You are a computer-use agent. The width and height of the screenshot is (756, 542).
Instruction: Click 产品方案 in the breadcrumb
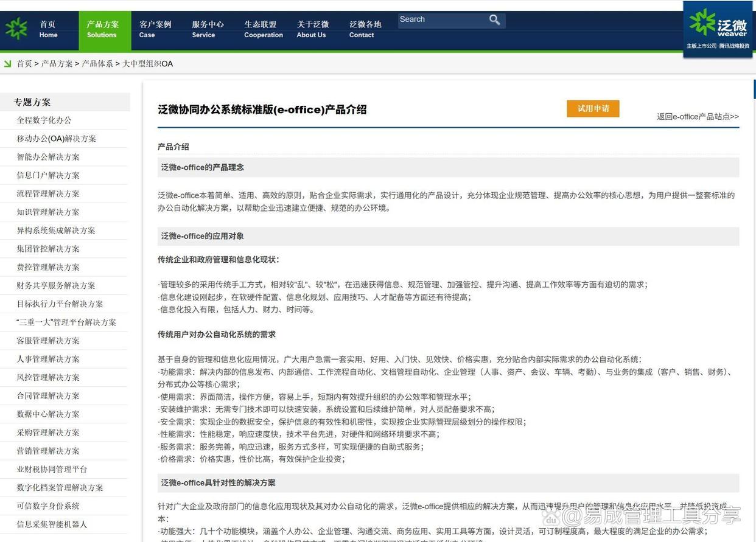(57, 63)
